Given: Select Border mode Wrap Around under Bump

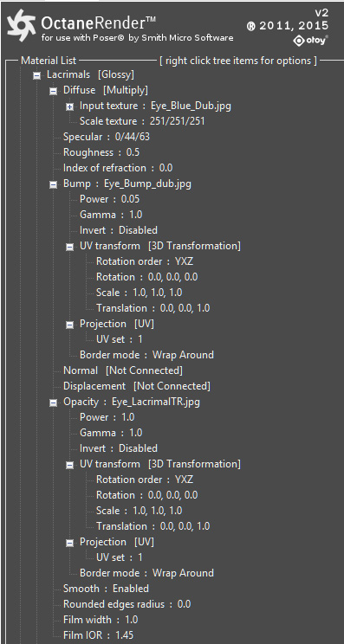Looking at the screenshot, I should click(x=146, y=355).
